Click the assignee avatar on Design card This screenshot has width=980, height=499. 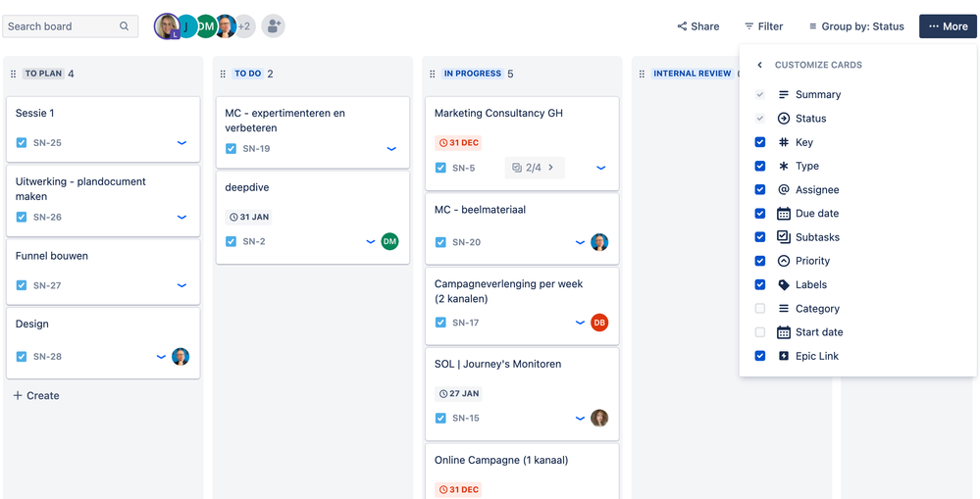[x=181, y=357]
